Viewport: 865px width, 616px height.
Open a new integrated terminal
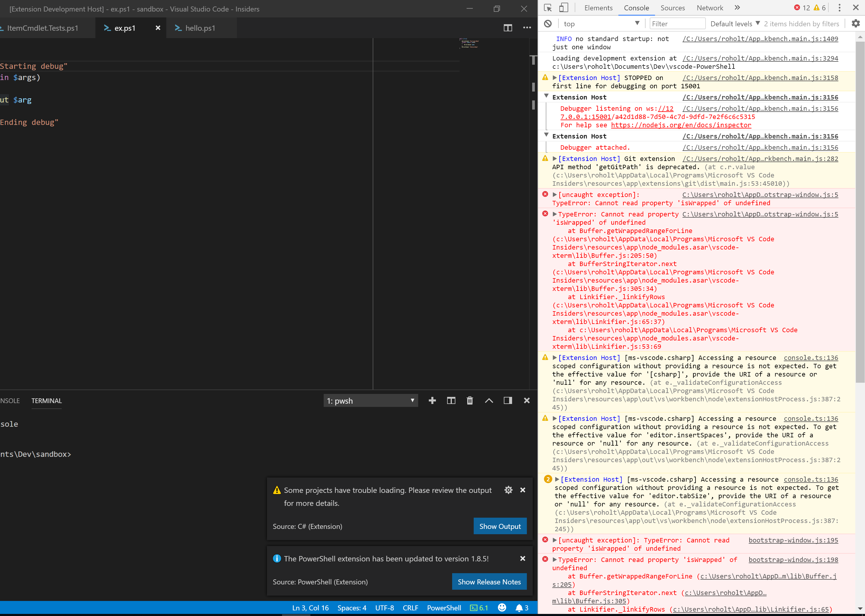(432, 400)
